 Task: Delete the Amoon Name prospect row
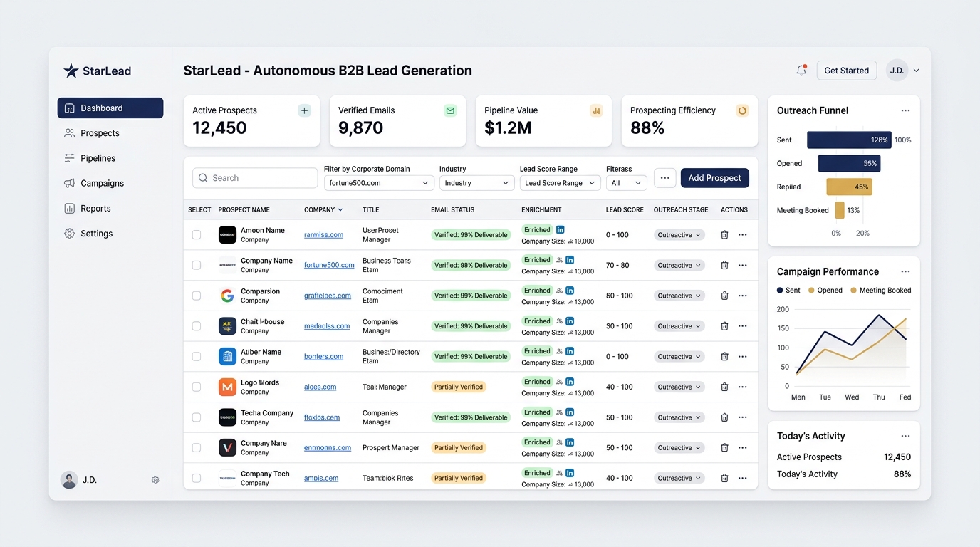pyautogui.click(x=724, y=235)
